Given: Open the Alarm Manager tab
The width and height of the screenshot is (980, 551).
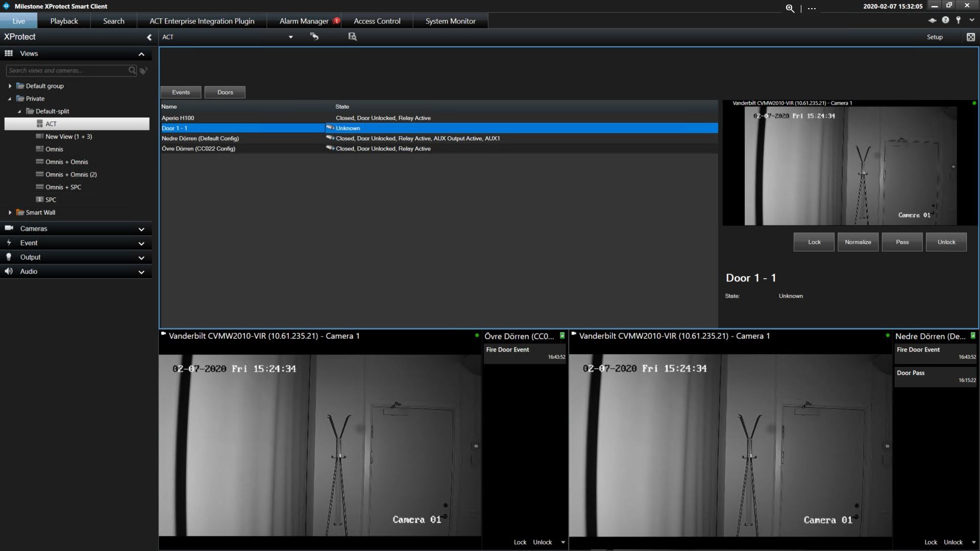Looking at the screenshot, I should (304, 21).
